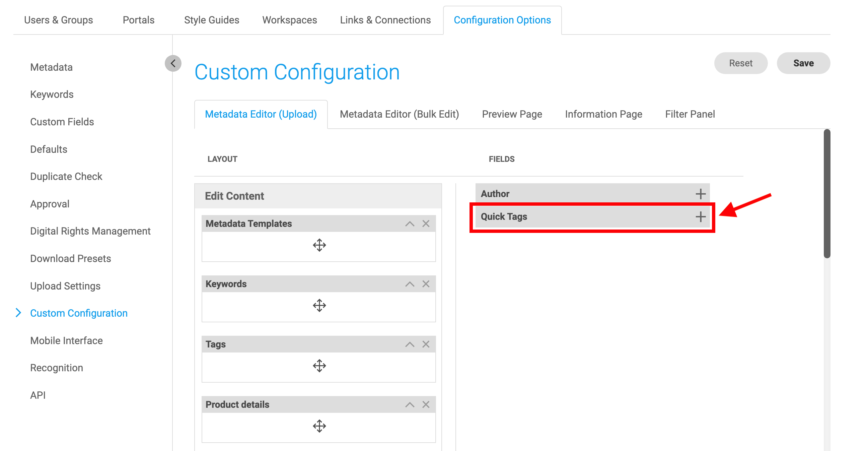868x451 pixels.
Task: Remove the Metadata Templates panel
Action: point(426,223)
